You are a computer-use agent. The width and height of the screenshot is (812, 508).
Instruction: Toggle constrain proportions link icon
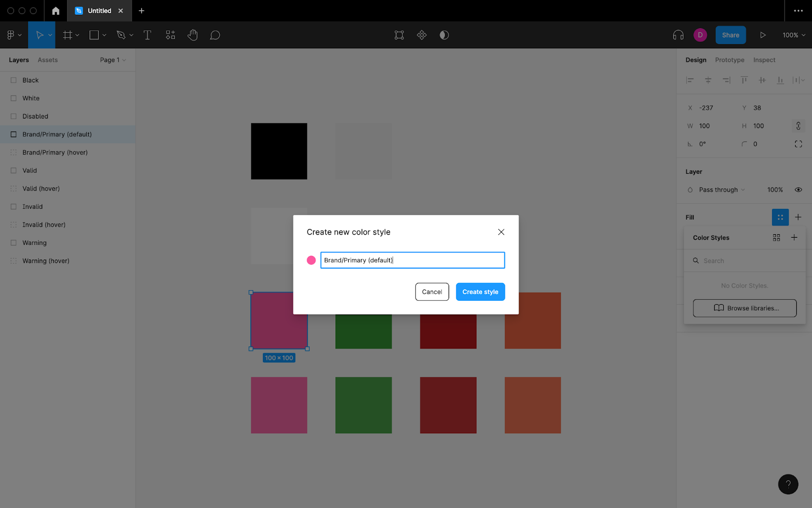click(x=798, y=126)
